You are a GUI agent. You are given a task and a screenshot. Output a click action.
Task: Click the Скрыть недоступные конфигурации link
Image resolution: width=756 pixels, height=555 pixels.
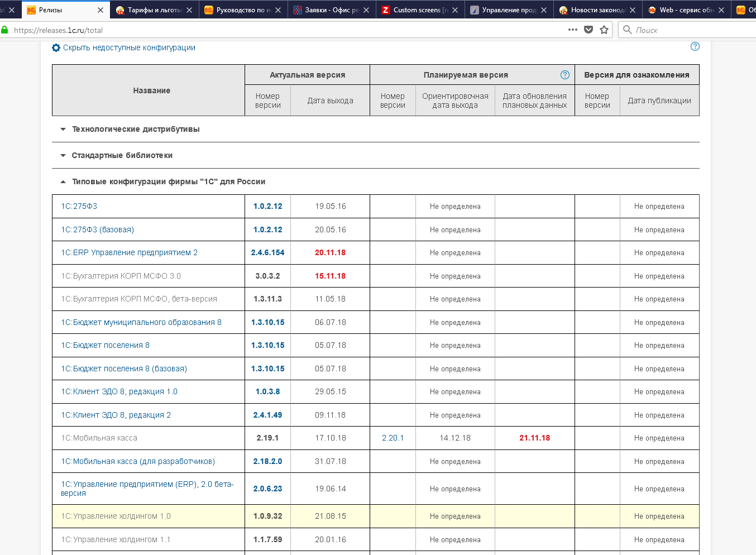[129, 48]
